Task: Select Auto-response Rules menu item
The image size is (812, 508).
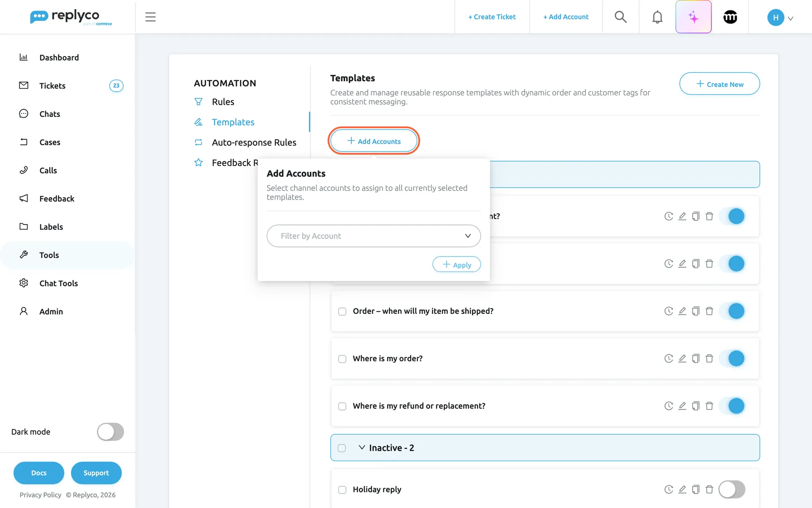Action: coord(254,143)
